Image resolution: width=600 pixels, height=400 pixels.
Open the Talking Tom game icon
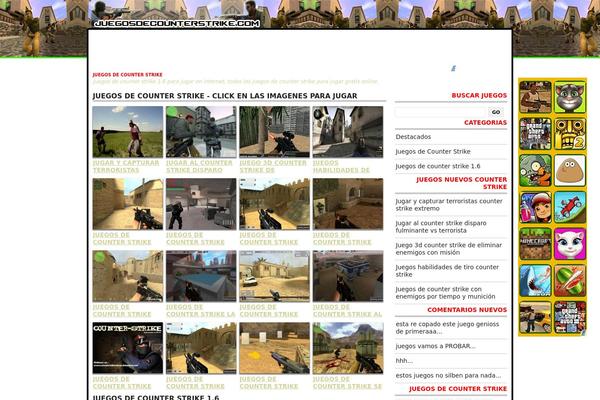[x=570, y=97]
